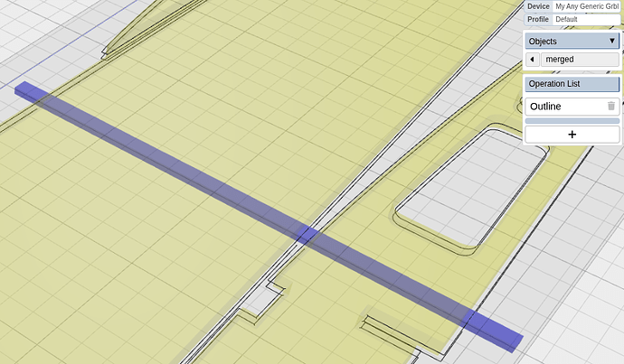Image resolution: width=624 pixels, height=364 pixels.
Task: Select the rounded rectangle cutout in model
Action: click(473, 189)
